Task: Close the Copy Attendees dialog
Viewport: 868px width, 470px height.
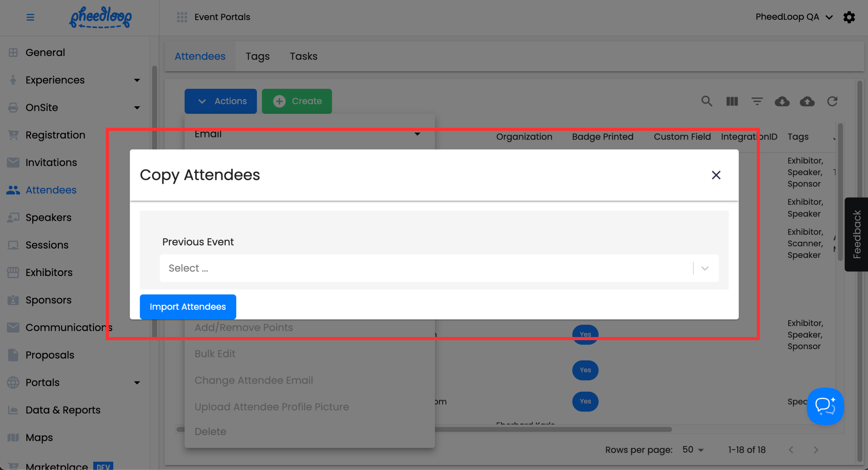Action: 716,175
